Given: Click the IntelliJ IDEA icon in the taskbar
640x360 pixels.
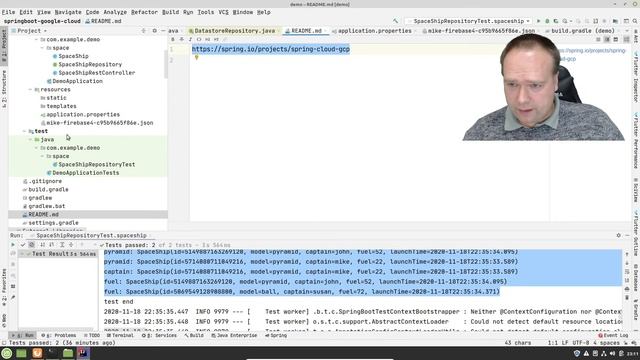Looking at the screenshot, I should click(x=83, y=353).
